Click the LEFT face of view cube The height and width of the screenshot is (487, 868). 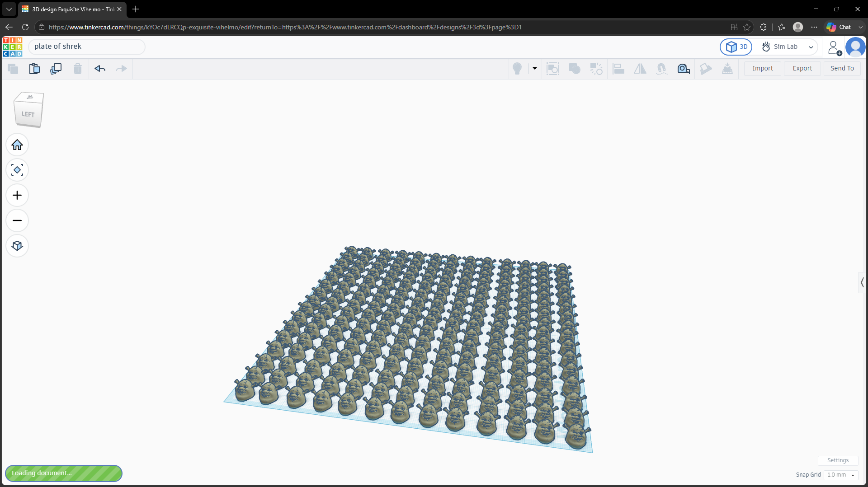pyautogui.click(x=28, y=114)
